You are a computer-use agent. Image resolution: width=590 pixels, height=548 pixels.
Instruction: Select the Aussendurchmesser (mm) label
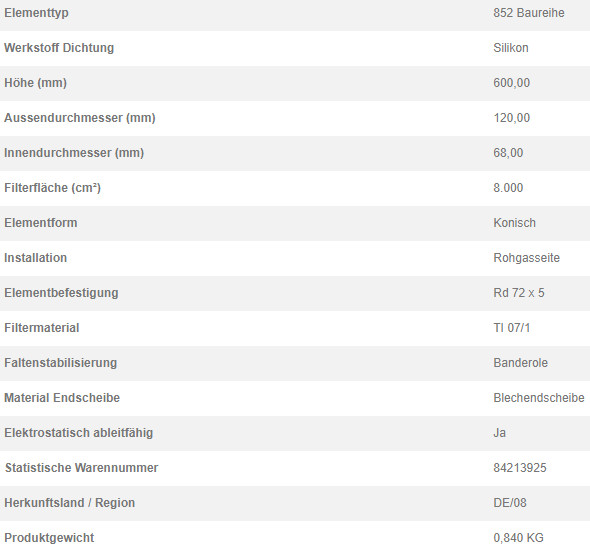pos(80,118)
